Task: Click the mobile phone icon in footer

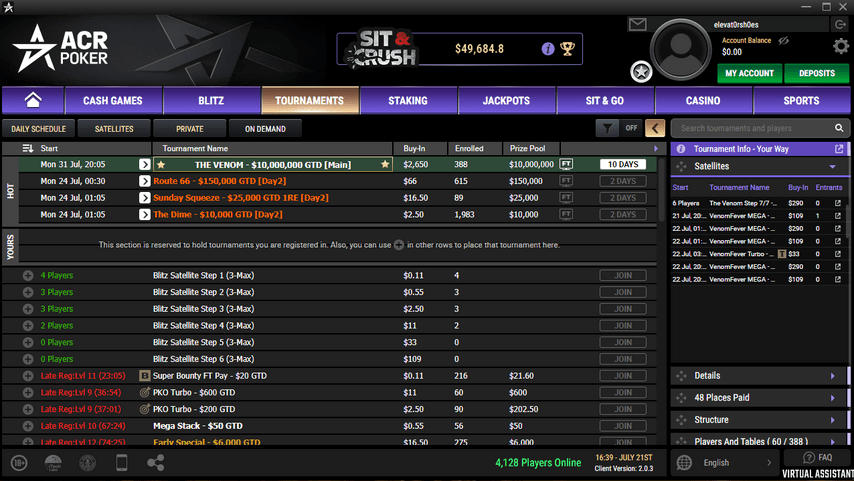Action: point(121,463)
